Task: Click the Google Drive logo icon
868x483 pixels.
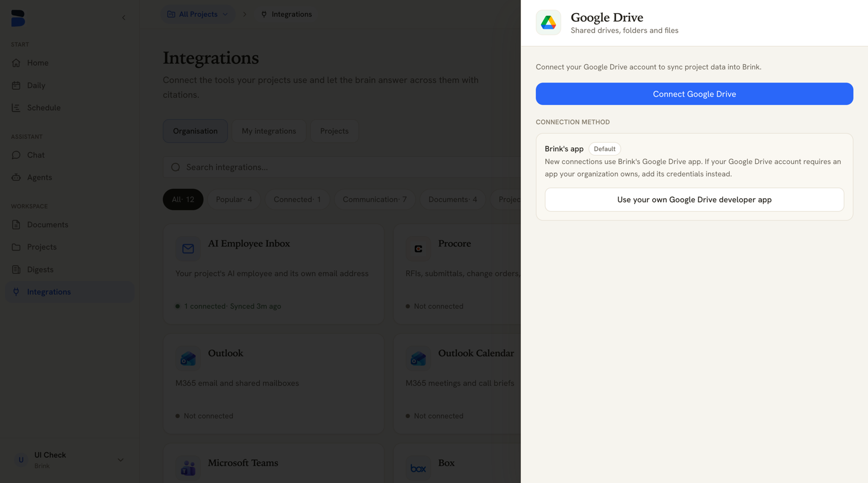Action: tap(548, 22)
